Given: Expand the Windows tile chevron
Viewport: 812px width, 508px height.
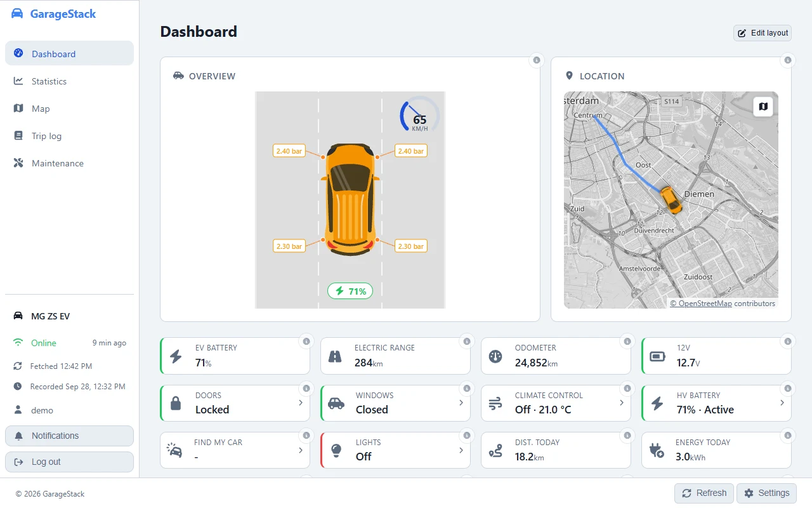Looking at the screenshot, I should click(x=461, y=403).
